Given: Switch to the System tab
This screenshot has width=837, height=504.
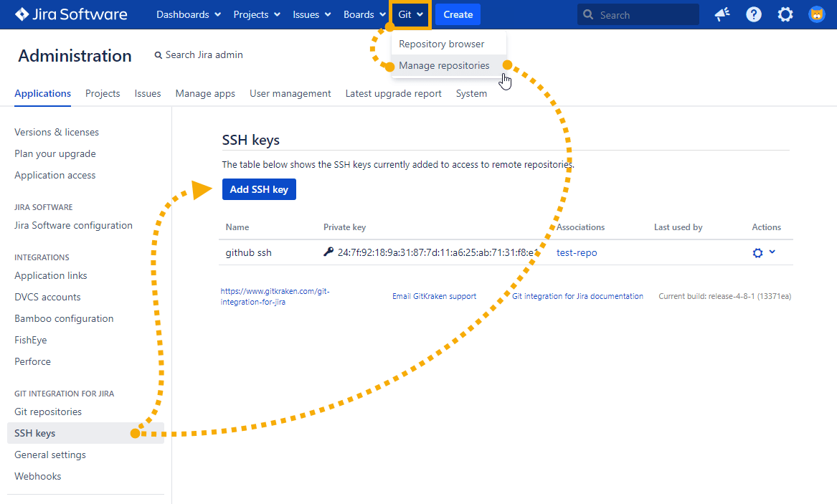Looking at the screenshot, I should click(471, 94).
